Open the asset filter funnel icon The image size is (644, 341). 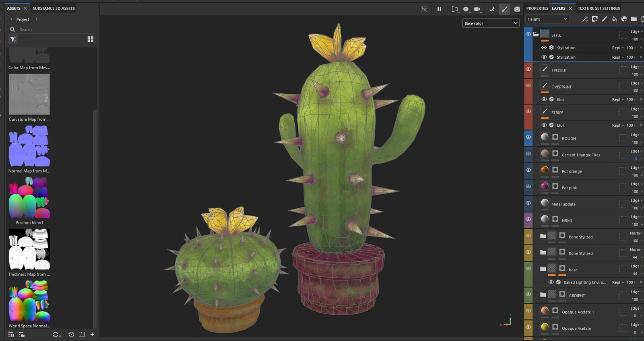13,39
